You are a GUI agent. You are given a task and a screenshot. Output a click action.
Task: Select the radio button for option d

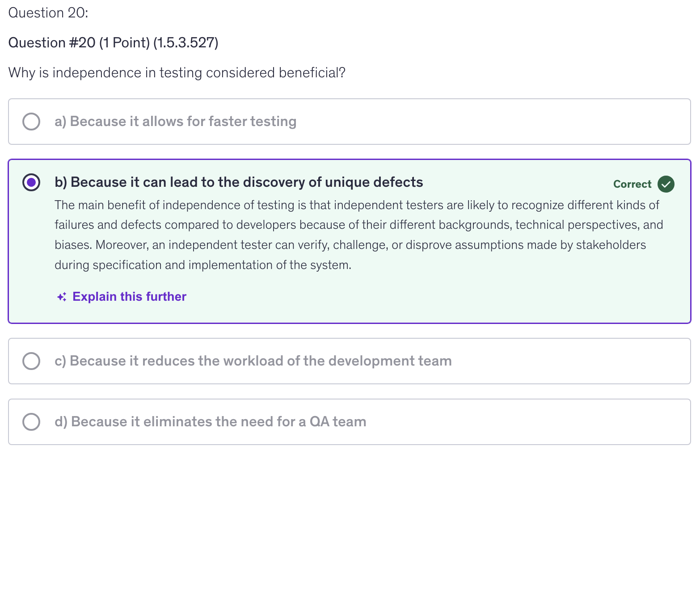[x=31, y=422]
